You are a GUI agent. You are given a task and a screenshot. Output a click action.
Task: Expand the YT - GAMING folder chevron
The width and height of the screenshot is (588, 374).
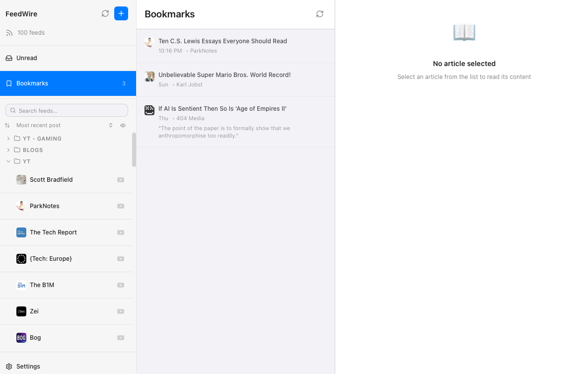(x=8, y=139)
